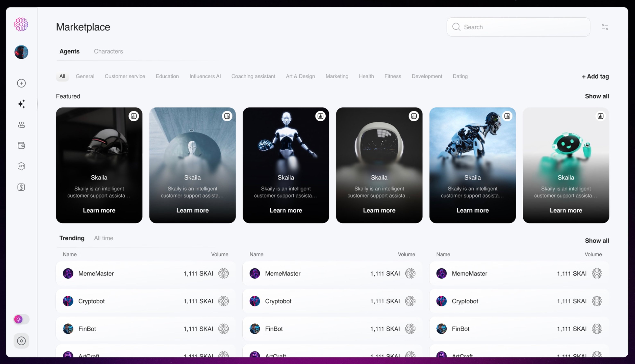Filter by the Influencers AI tag
The image size is (635, 364).
point(205,76)
